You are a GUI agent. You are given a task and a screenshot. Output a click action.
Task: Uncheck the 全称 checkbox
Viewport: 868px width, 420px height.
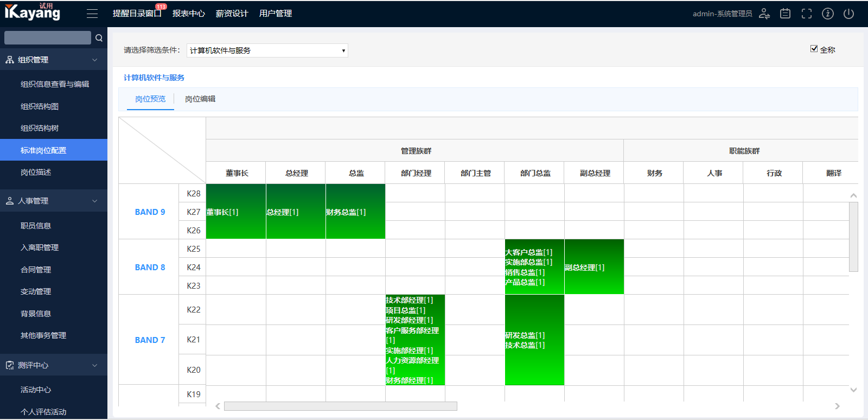click(x=814, y=49)
